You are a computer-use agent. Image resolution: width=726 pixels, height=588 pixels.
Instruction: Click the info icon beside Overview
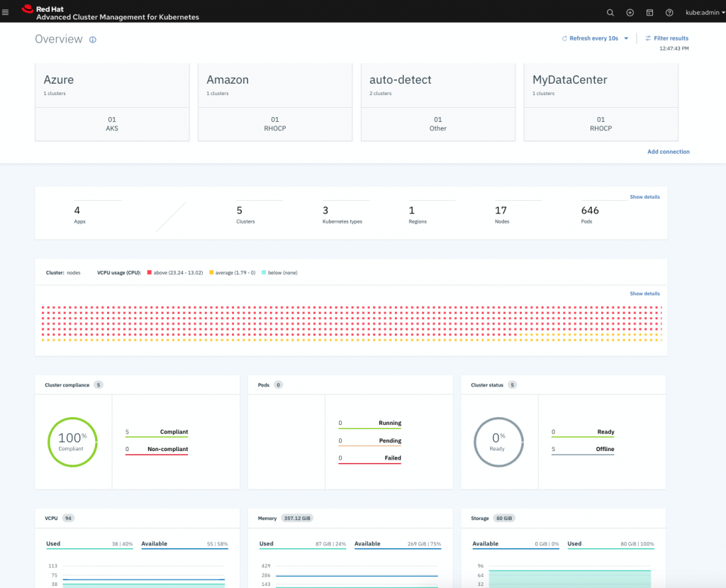[93, 40]
